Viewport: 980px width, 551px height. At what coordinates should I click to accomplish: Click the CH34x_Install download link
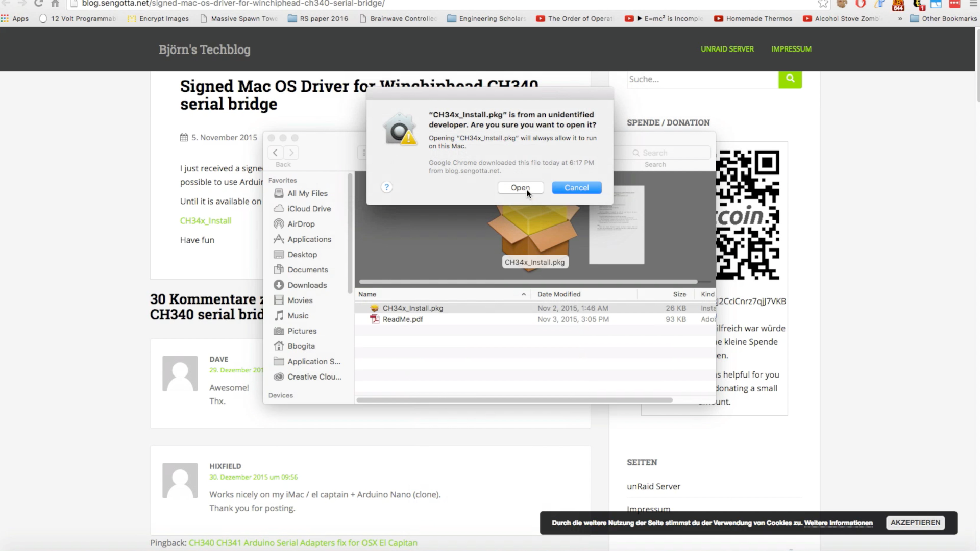click(206, 221)
